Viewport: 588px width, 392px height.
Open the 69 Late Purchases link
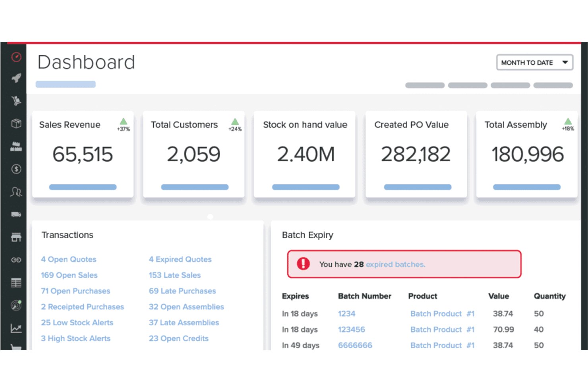click(x=182, y=291)
